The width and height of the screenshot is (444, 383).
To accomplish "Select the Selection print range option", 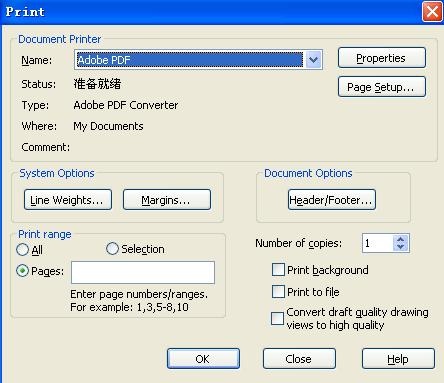I will (112, 249).
